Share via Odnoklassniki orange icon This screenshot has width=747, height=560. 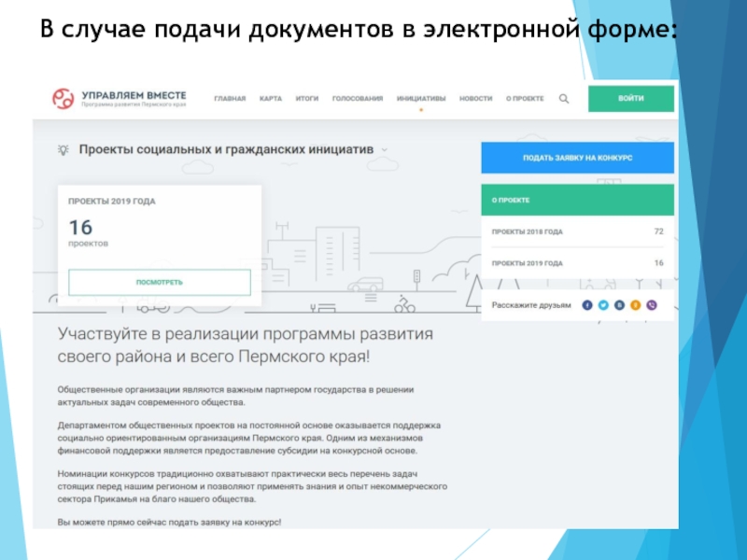click(x=635, y=305)
